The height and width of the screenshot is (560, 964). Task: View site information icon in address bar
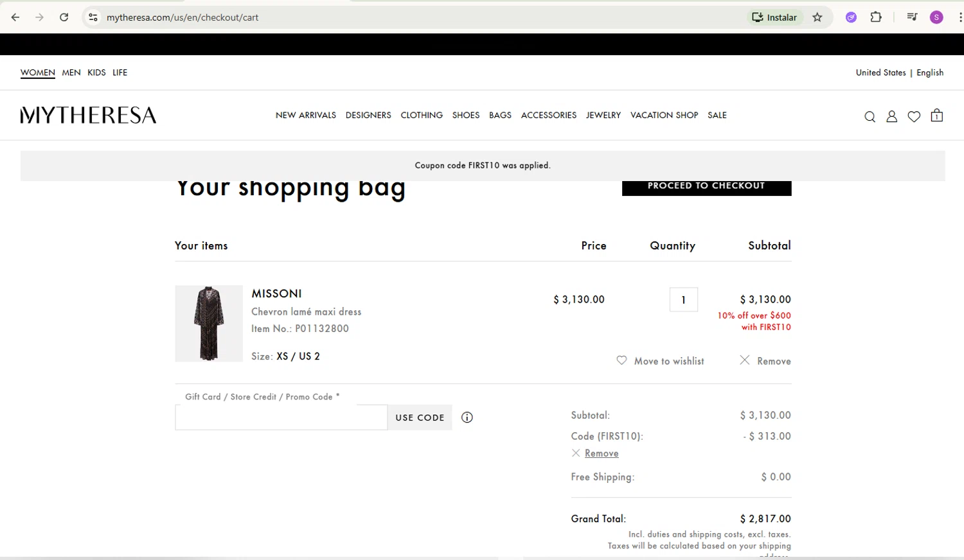coord(93,17)
